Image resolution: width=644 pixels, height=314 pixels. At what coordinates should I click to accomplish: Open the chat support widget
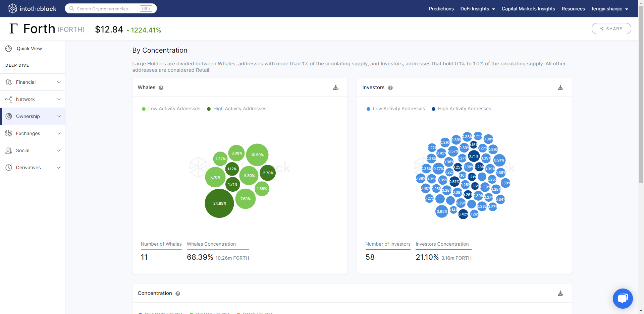tap(623, 298)
